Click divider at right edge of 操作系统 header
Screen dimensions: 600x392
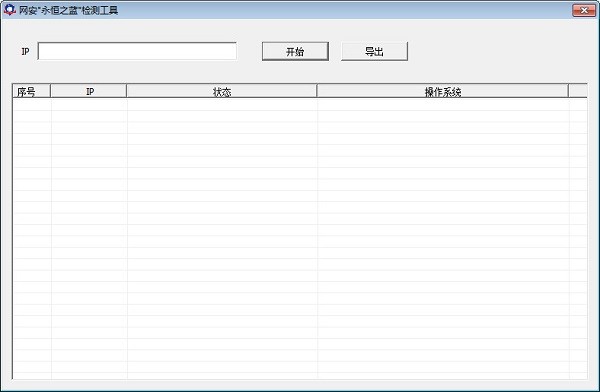[x=569, y=91]
